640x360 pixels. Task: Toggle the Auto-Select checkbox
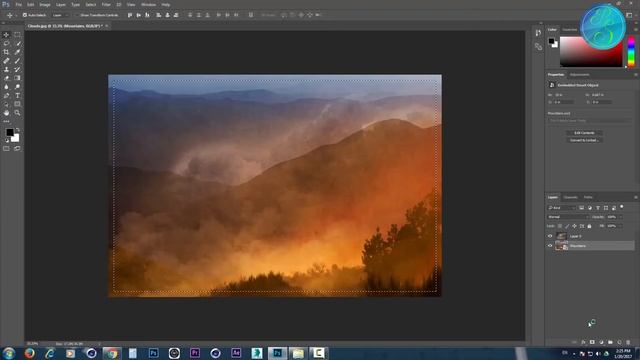24,15
